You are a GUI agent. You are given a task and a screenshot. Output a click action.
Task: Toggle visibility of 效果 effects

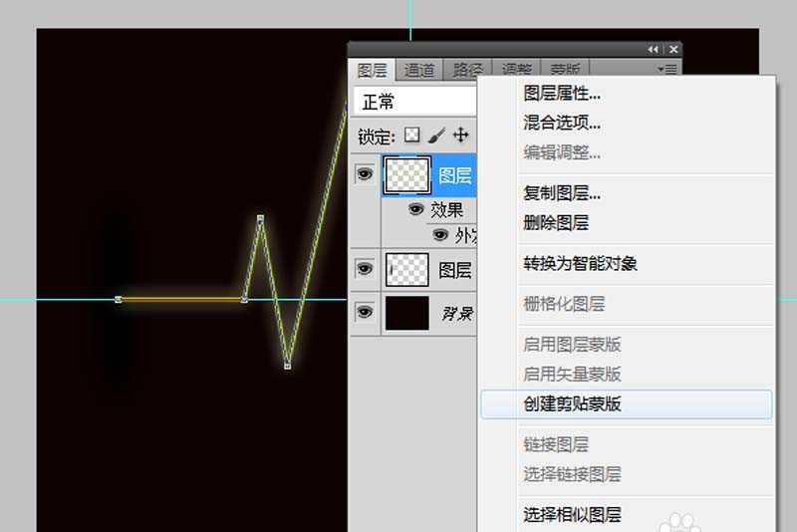coord(415,209)
